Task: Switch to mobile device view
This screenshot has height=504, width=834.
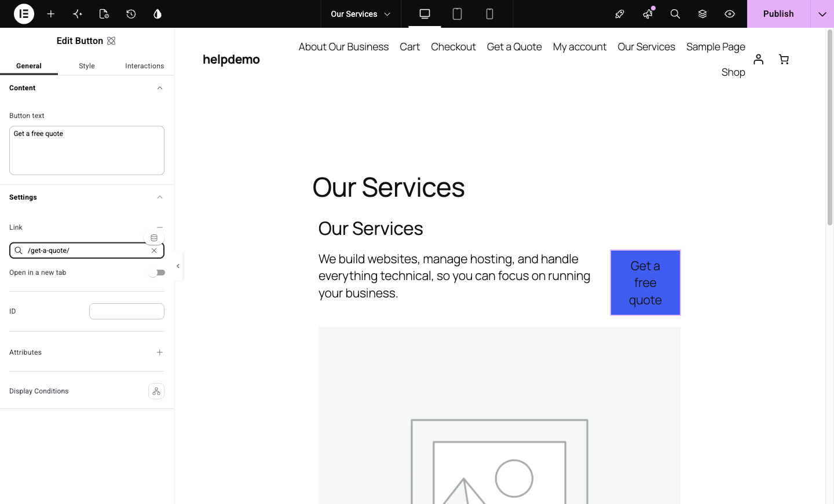Action: pos(489,14)
